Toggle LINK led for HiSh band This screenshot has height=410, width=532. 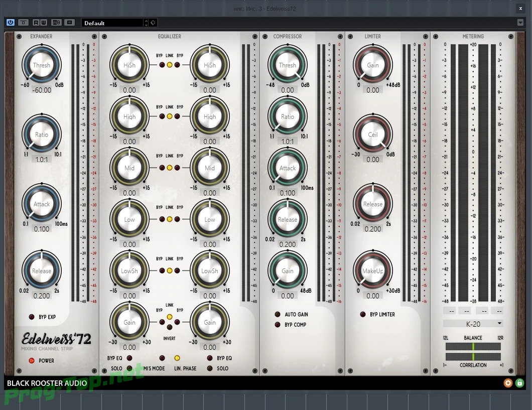point(169,65)
